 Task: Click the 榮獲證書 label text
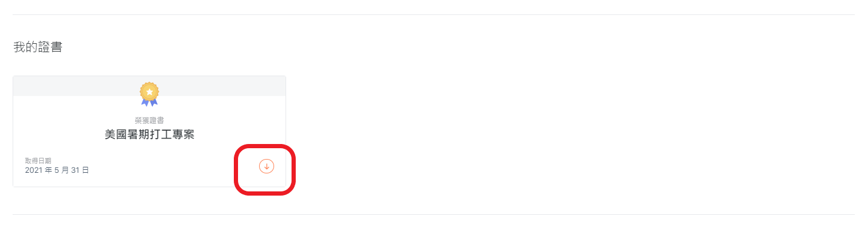(x=149, y=120)
